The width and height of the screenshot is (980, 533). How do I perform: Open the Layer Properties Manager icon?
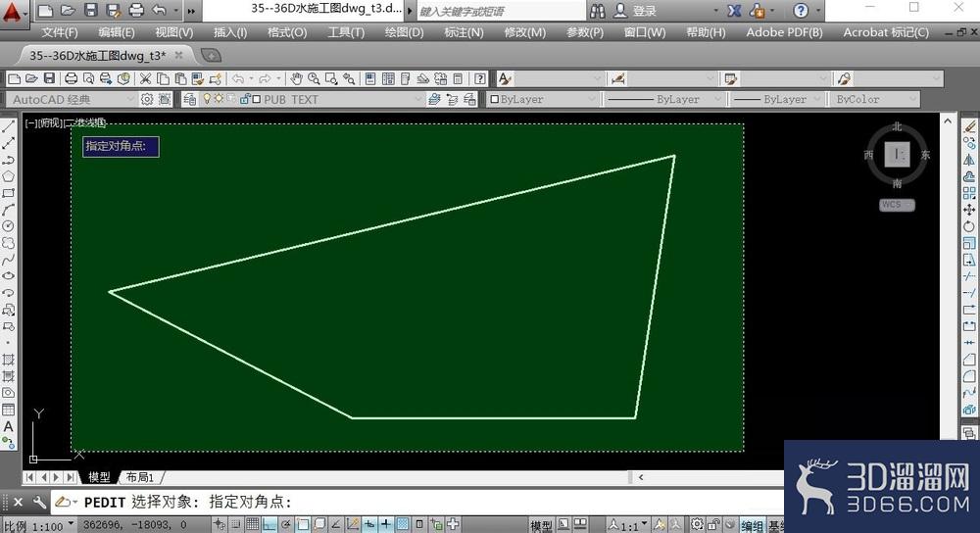pyautogui.click(x=190, y=99)
